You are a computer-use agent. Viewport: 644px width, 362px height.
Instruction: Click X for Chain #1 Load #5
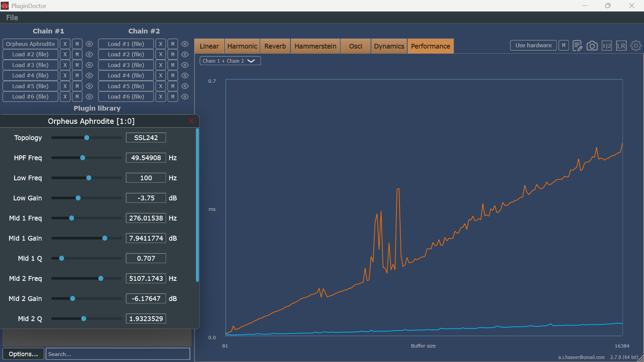point(65,86)
